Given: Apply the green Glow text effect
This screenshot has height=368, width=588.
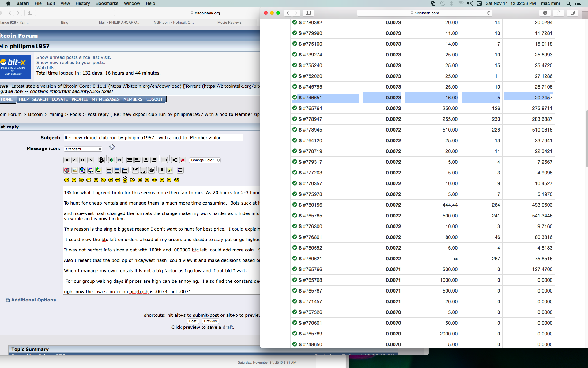Looking at the screenshot, I should tap(111, 160).
